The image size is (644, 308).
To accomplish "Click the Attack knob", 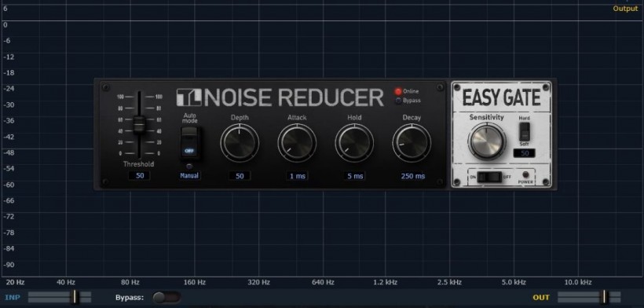I will pos(297,142).
